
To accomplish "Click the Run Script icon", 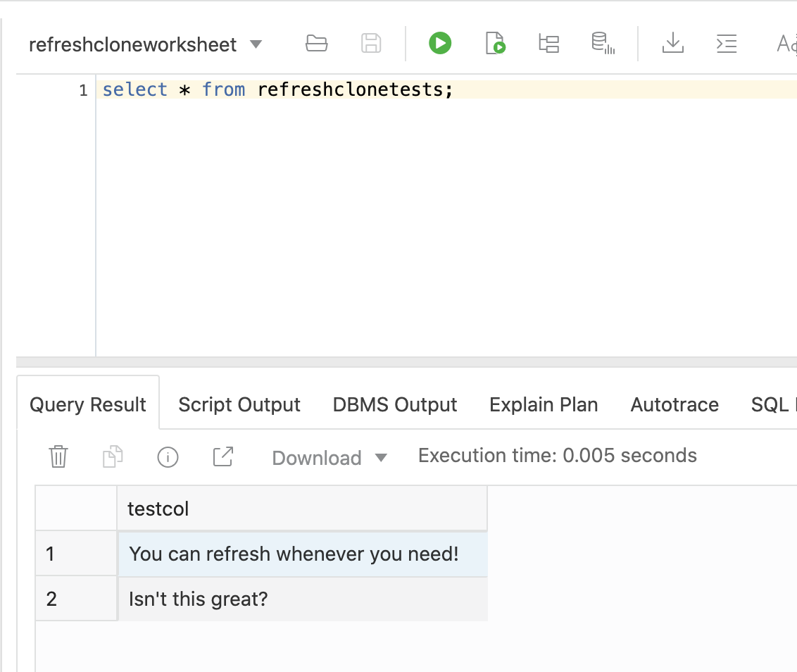I will [x=495, y=44].
